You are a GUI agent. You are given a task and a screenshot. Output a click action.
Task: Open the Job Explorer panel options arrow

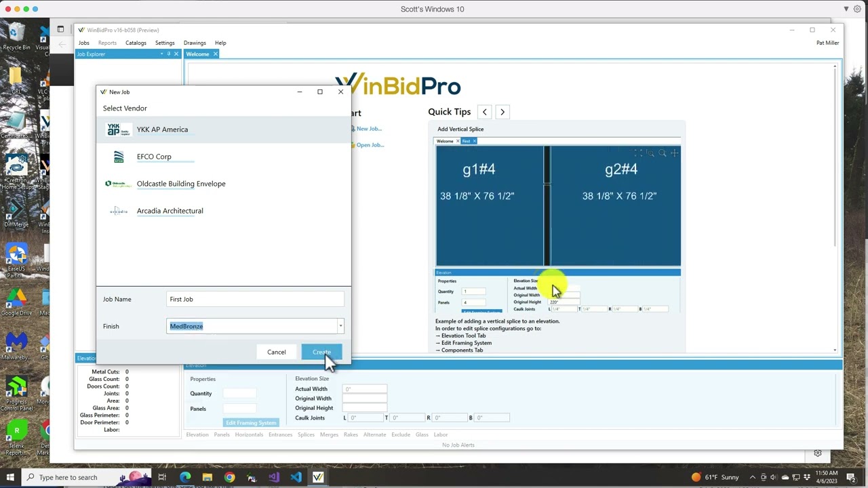pos(161,54)
